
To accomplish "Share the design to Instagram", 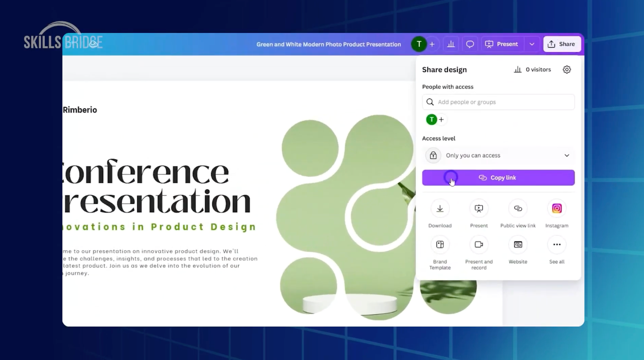I will point(556,209).
